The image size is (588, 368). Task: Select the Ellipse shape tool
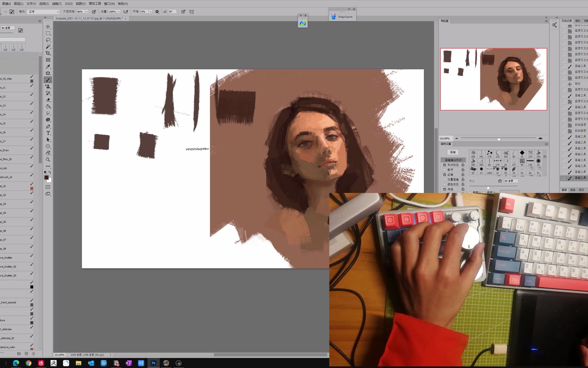48,146
